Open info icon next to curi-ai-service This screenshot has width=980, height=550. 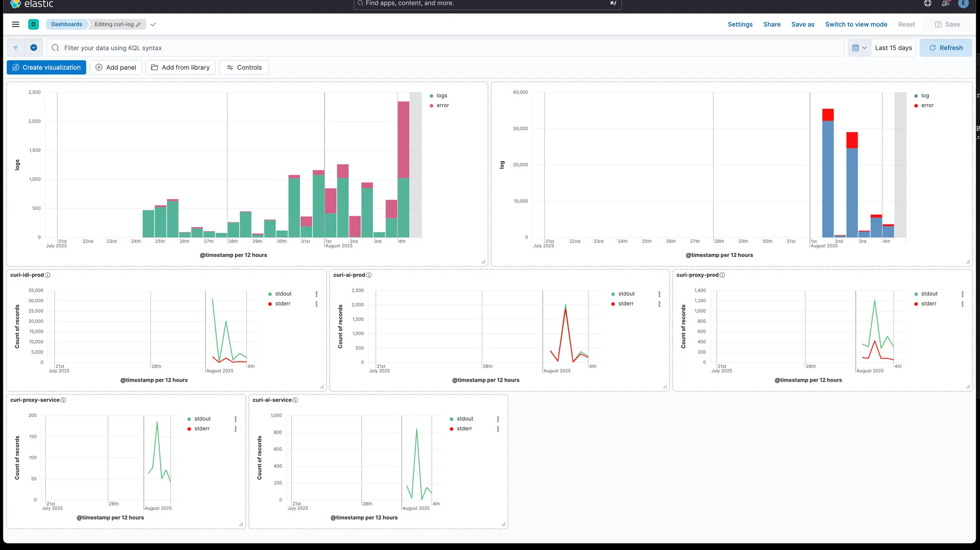tap(295, 400)
